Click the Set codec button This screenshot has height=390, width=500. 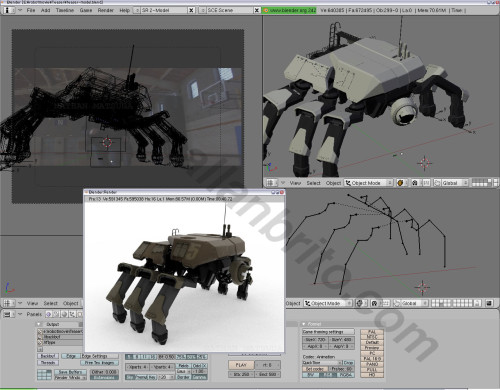point(315,369)
